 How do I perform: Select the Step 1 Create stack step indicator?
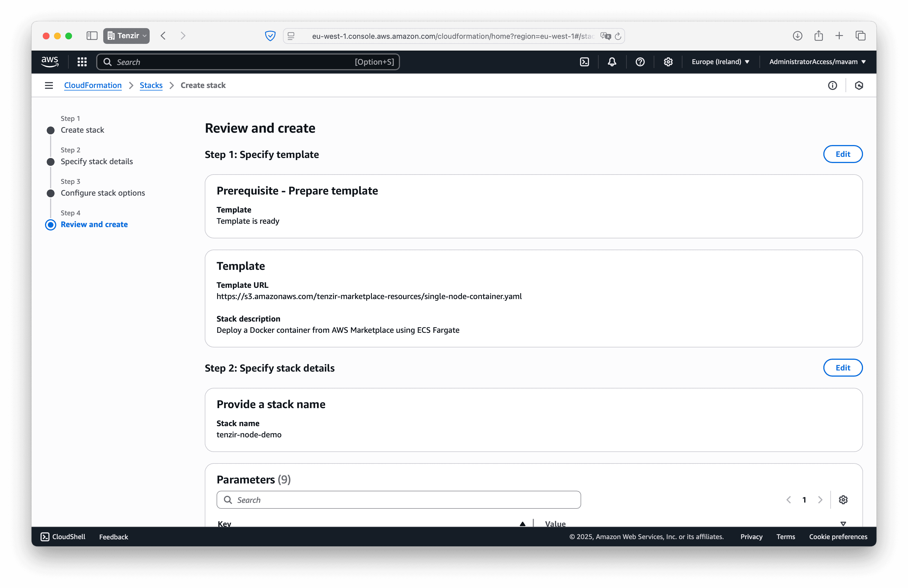pos(50,130)
